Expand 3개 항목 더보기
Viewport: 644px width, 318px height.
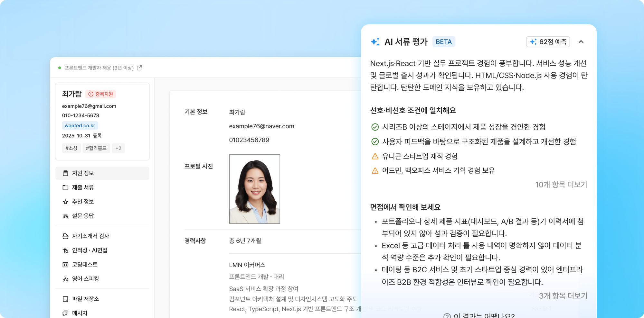click(x=563, y=296)
